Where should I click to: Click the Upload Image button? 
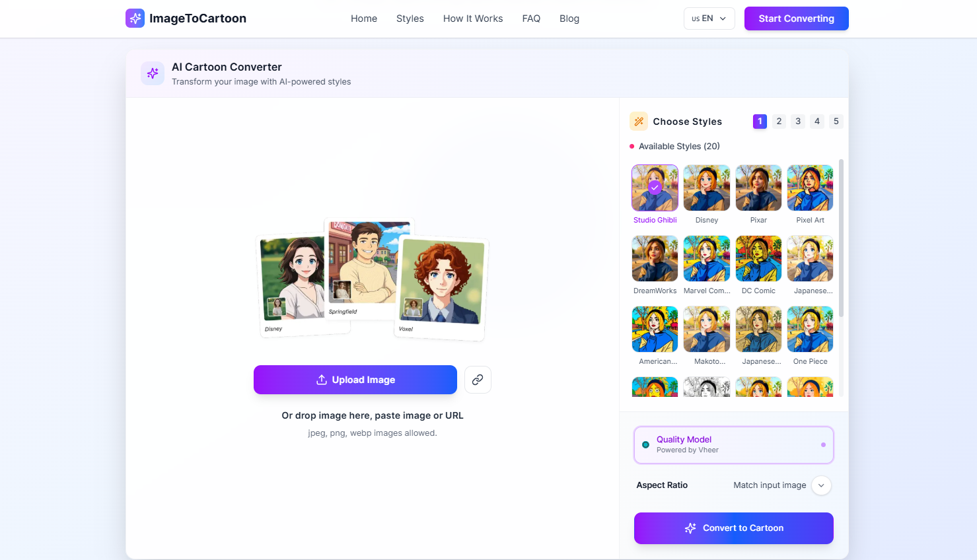(355, 380)
